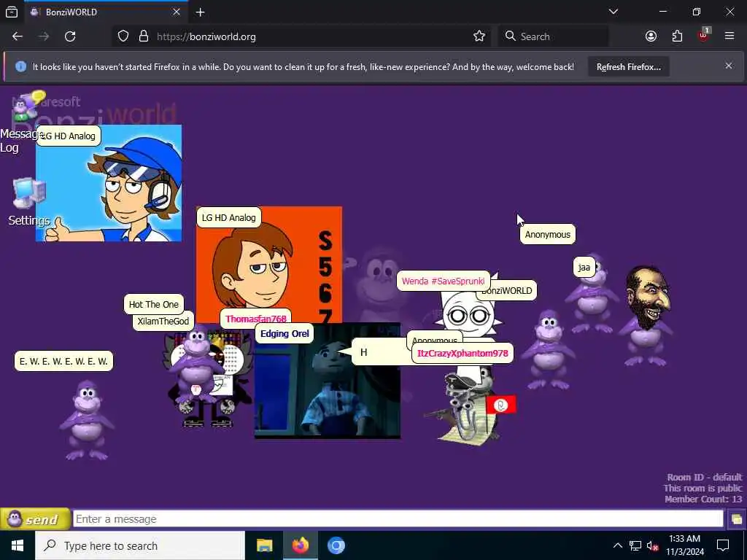Bookmark this page with star icon

tap(479, 36)
